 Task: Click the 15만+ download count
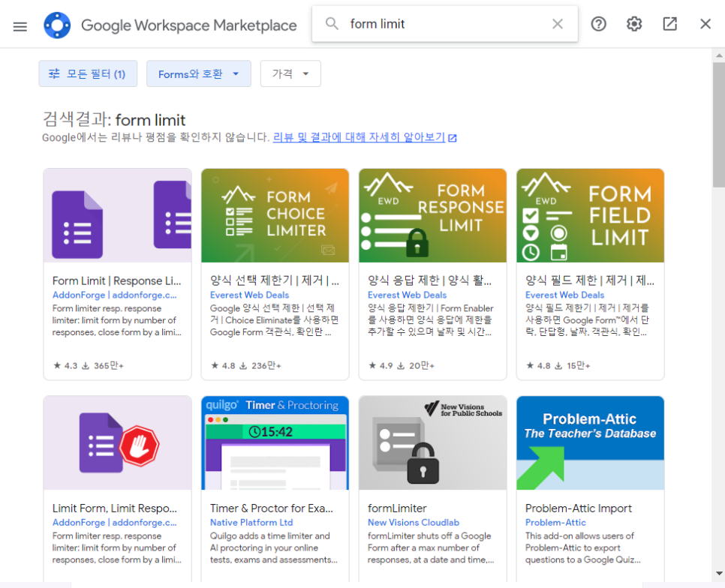click(573, 366)
